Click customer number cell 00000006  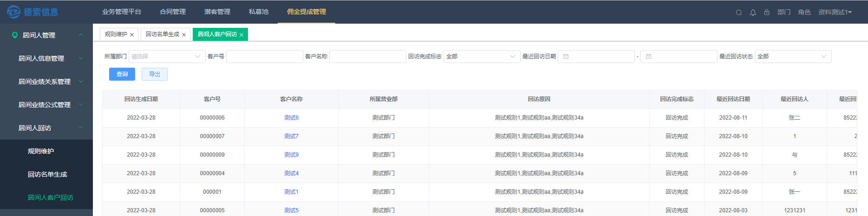coord(212,118)
